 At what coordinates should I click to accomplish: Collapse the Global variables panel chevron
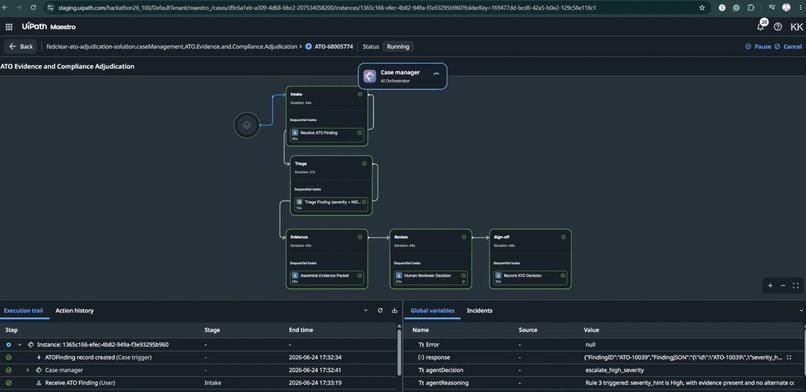pos(801,310)
